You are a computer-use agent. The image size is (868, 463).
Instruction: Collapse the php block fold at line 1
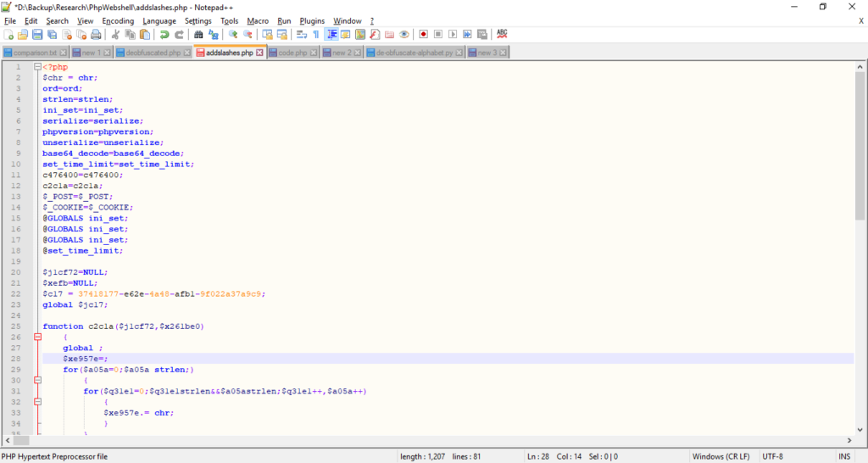pyautogui.click(x=37, y=67)
